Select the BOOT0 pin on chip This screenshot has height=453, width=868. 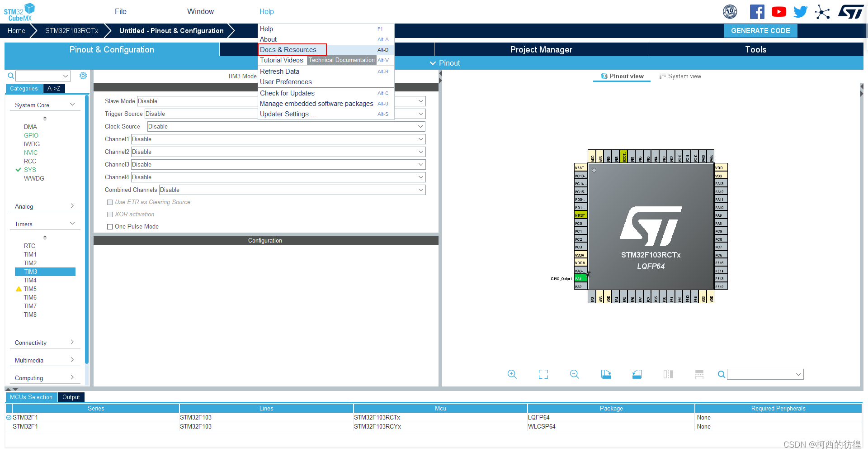tap(624, 157)
